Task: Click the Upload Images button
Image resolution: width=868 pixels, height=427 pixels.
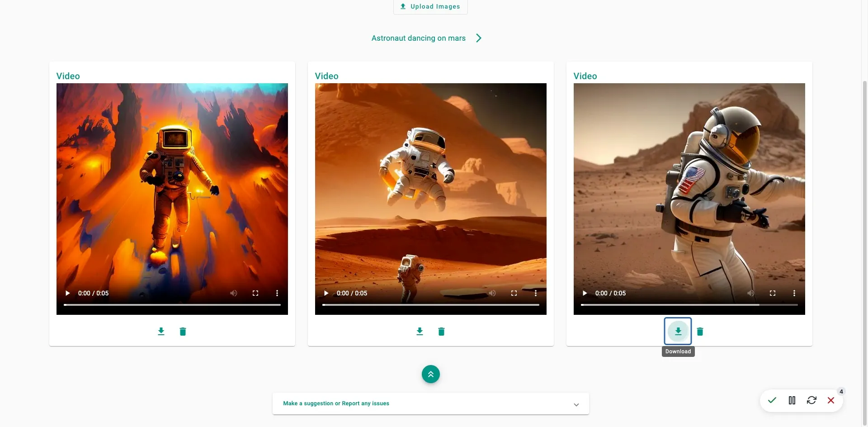Action: (x=430, y=6)
